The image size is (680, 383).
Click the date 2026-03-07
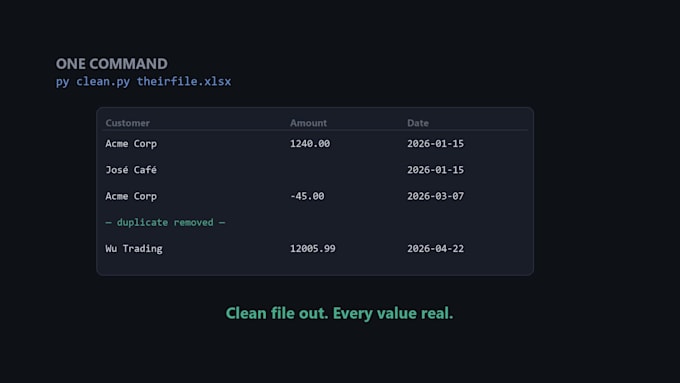[x=435, y=196]
